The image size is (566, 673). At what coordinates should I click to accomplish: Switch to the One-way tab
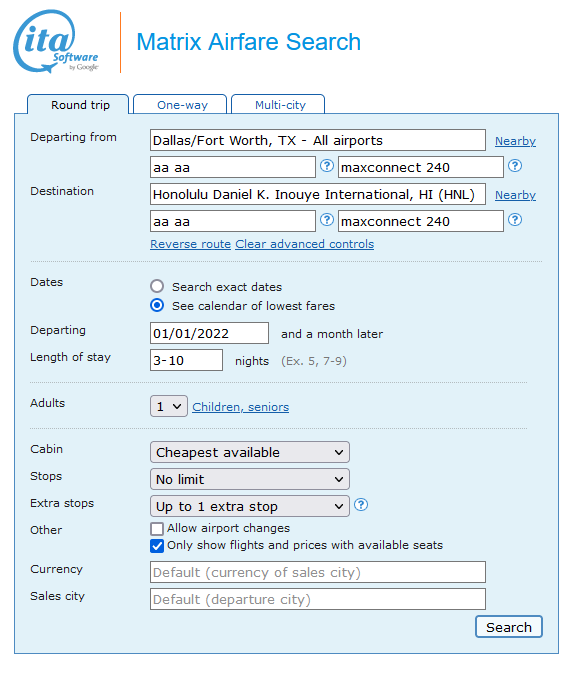pyautogui.click(x=180, y=104)
